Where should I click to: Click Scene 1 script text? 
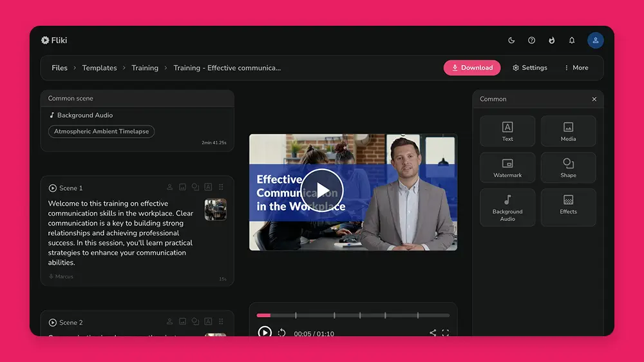coord(121,233)
